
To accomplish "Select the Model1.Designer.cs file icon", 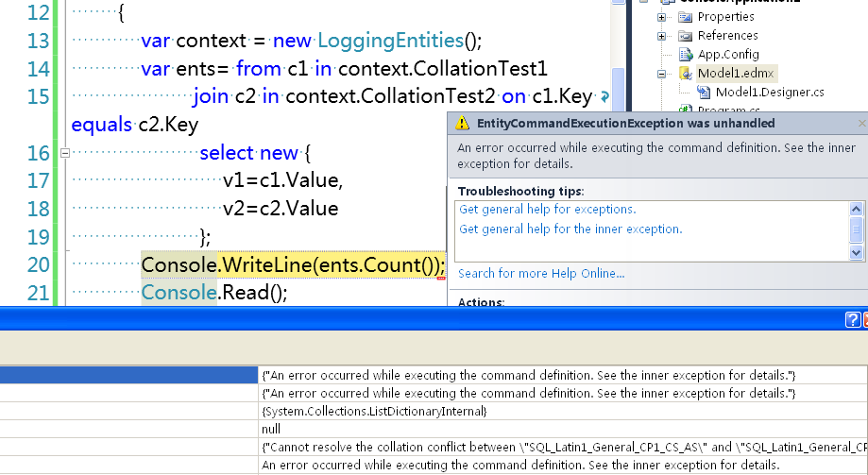I will click(x=704, y=92).
